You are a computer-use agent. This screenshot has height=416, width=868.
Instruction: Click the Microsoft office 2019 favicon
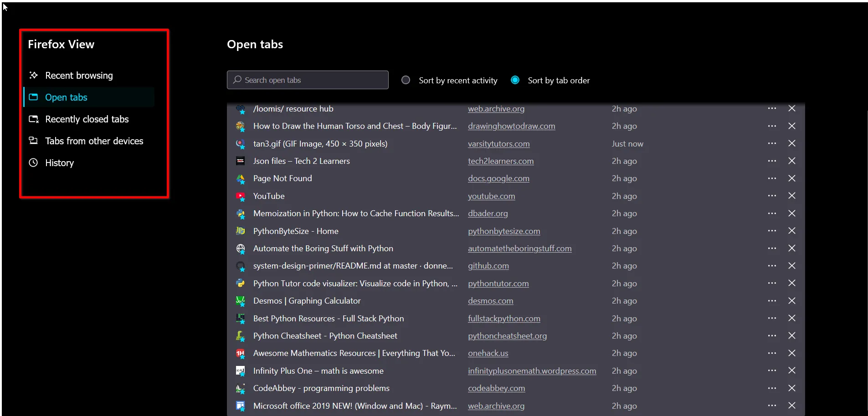click(x=240, y=406)
